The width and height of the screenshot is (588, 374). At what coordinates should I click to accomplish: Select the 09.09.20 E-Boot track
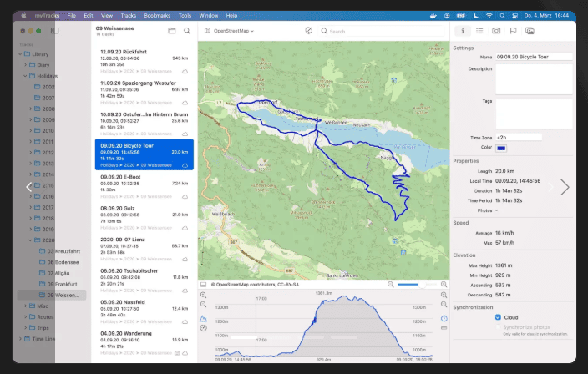(144, 186)
